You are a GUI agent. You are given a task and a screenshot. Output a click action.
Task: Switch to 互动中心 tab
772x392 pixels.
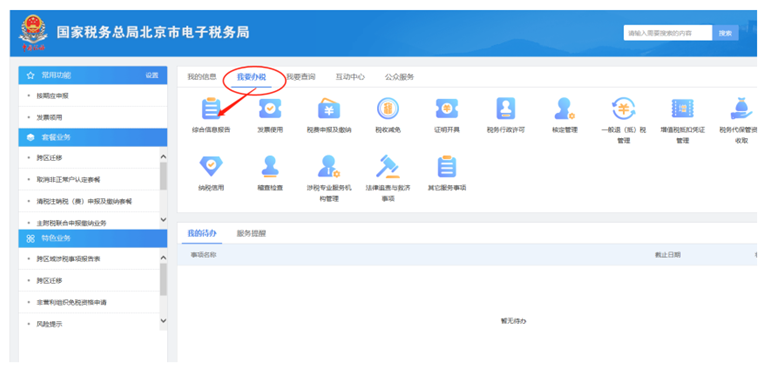350,77
